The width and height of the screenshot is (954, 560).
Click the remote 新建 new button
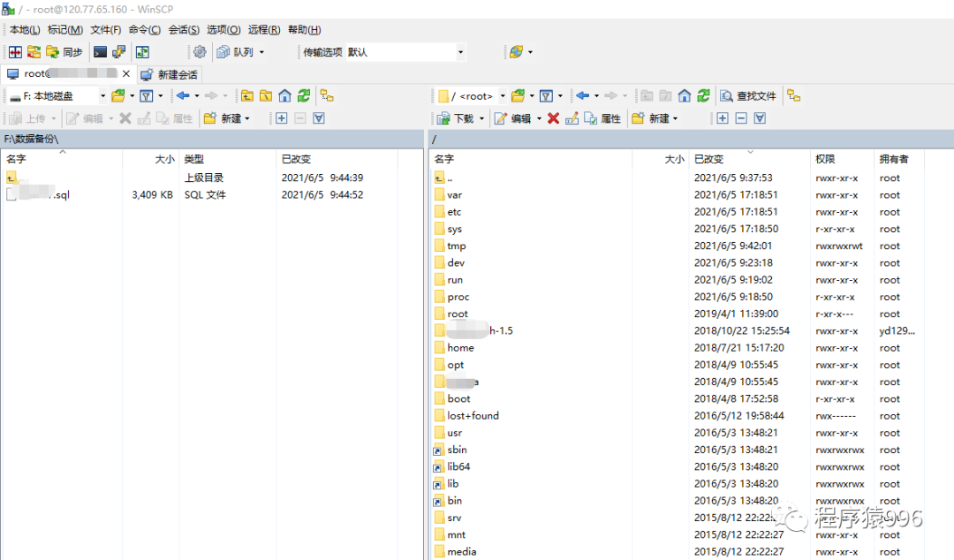[x=655, y=118]
